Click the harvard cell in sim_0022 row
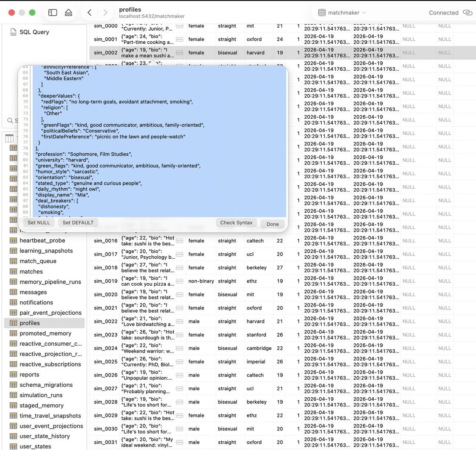Viewport: 476px width, 450px height. (255, 321)
